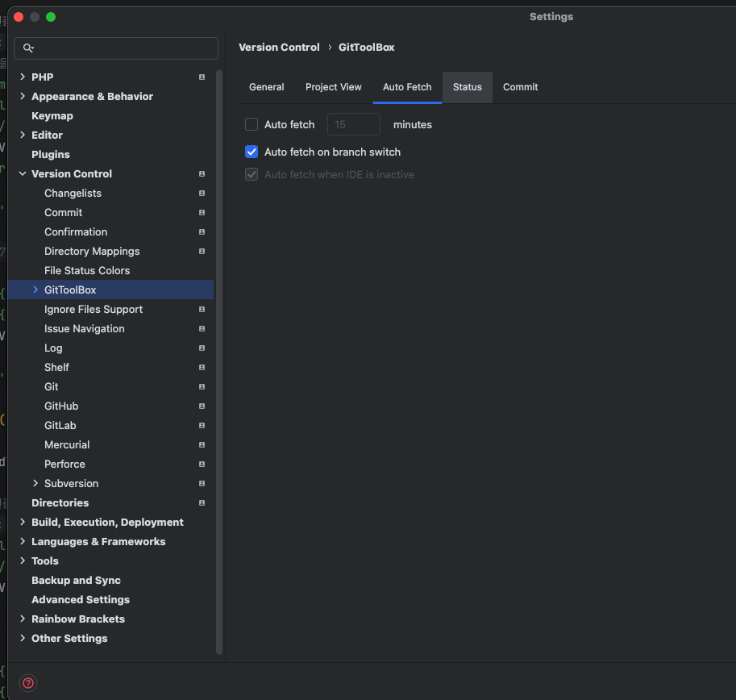This screenshot has height=700, width=736.
Task: Open the Status tab
Action: coord(467,87)
